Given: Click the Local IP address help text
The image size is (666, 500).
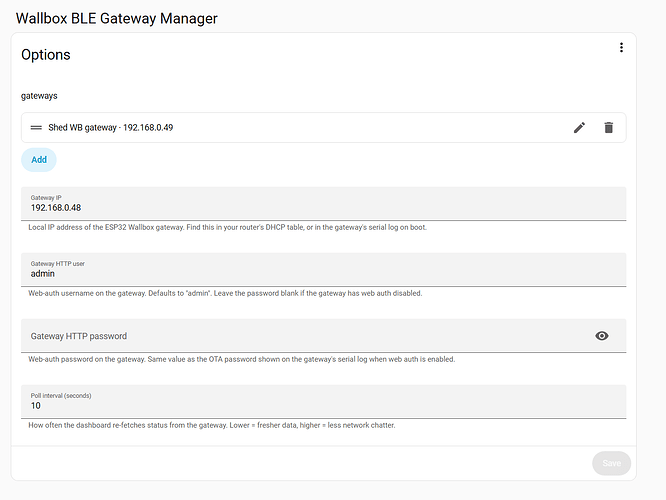Looking at the screenshot, I should [227, 227].
